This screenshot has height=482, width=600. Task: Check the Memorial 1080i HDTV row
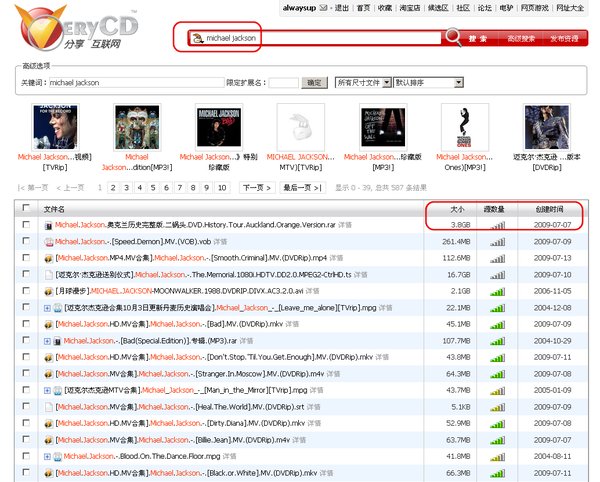pyautogui.click(x=26, y=274)
